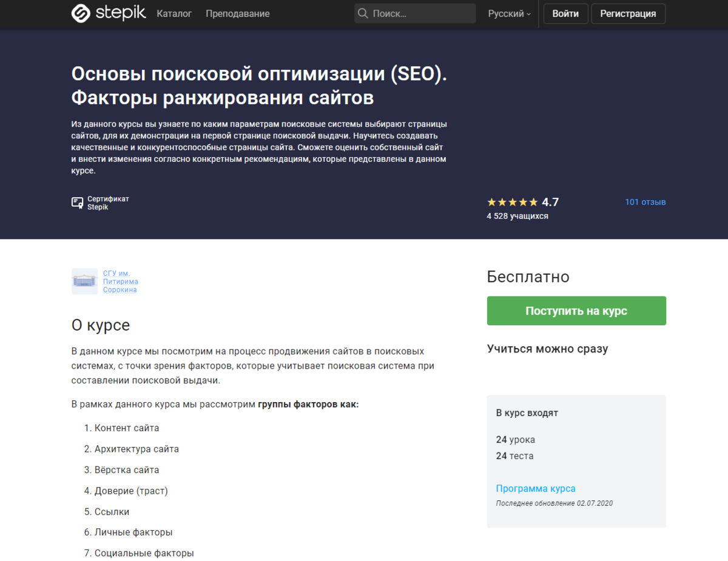
Task: Click the Бесплатно price label
Action: 528,277
